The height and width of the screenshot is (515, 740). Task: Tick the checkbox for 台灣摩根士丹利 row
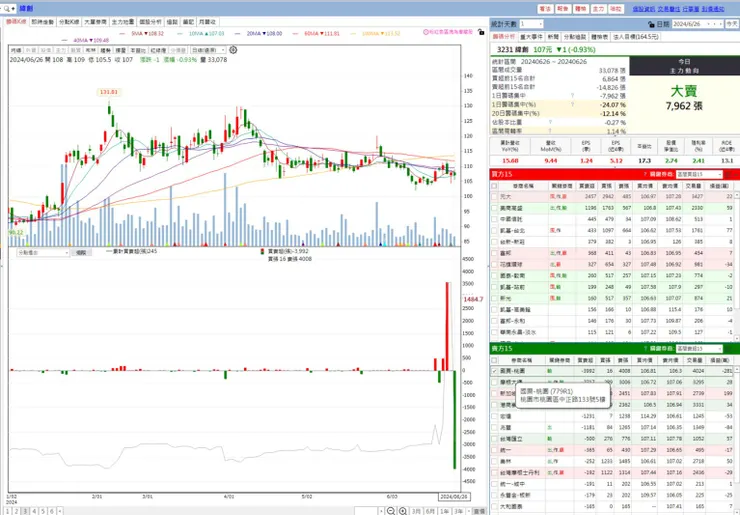494,473
